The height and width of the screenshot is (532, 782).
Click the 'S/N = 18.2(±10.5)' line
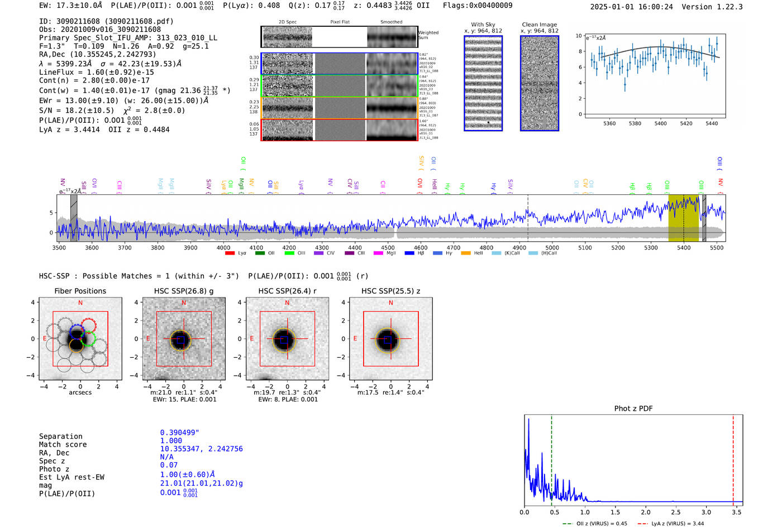click(x=77, y=111)
